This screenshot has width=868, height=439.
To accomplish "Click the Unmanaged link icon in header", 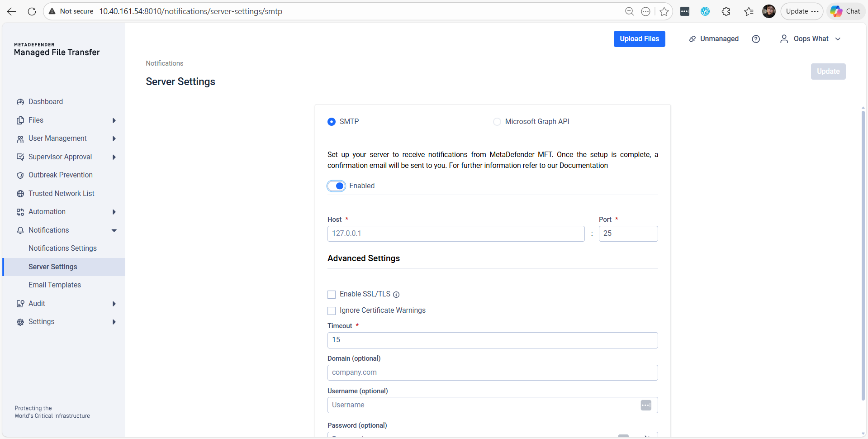I will [693, 39].
